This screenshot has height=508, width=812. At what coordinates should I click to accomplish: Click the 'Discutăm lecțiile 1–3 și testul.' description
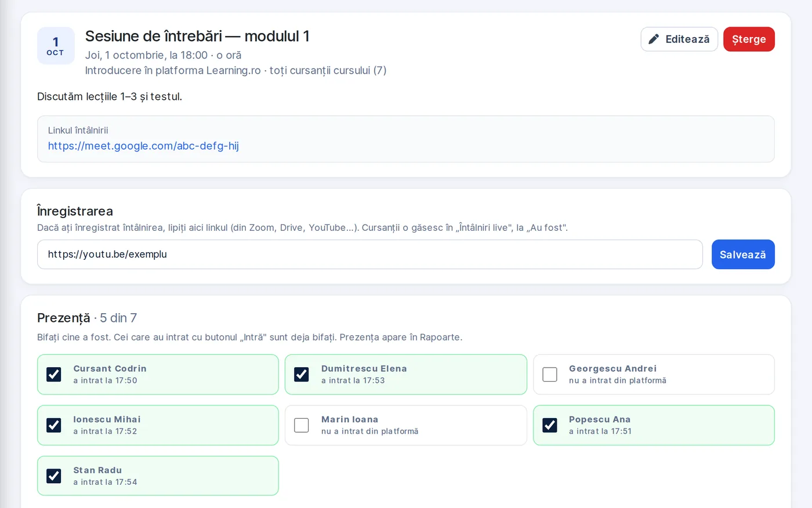pos(110,97)
